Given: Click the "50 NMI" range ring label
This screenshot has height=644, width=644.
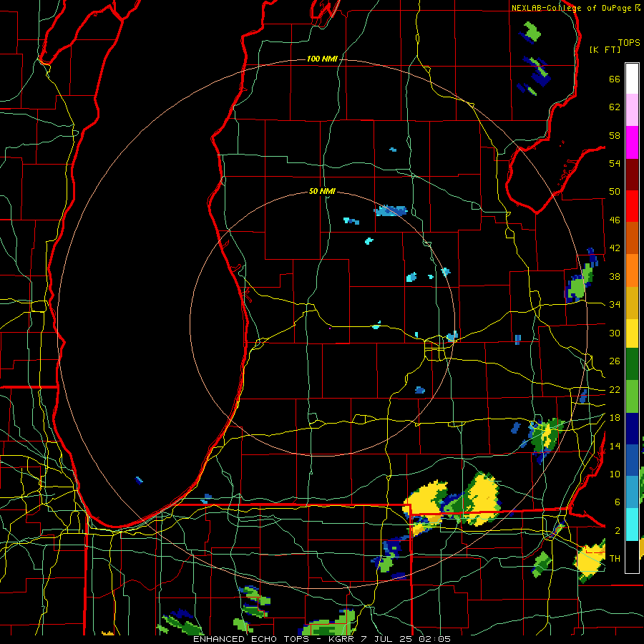Looking at the screenshot, I should click(322, 191).
